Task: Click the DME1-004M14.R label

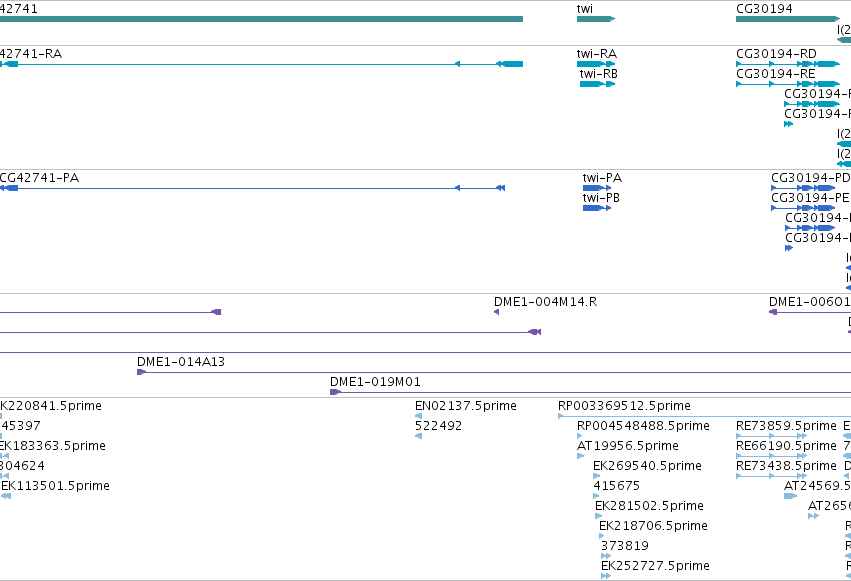Action: tap(545, 302)
